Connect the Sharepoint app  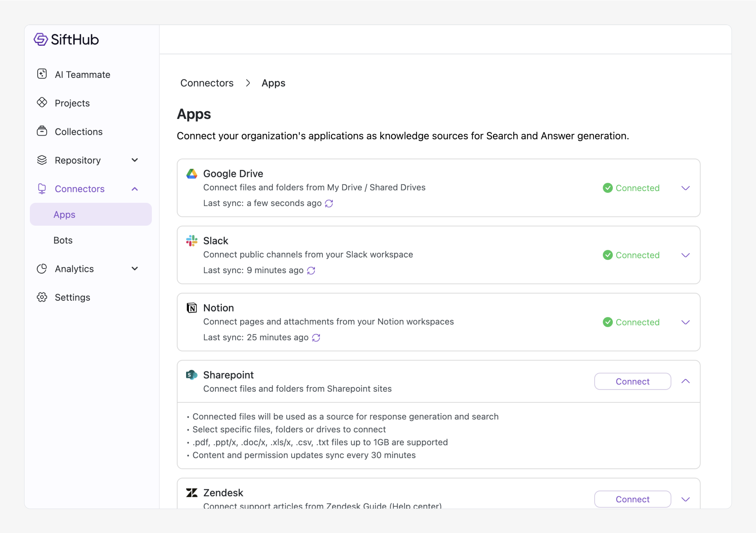[x=632, y=381]
